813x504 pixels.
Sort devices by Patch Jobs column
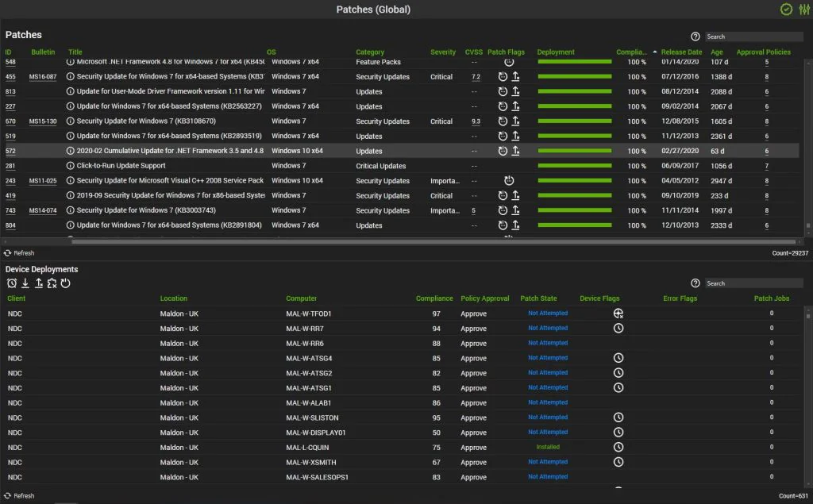(772, 298)
